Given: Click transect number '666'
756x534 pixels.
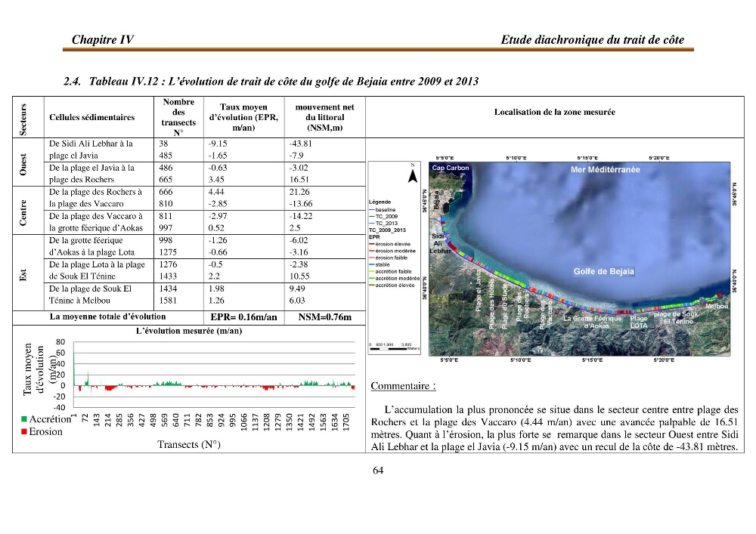Looking at the screenshot, I should [x=166, y=192].
